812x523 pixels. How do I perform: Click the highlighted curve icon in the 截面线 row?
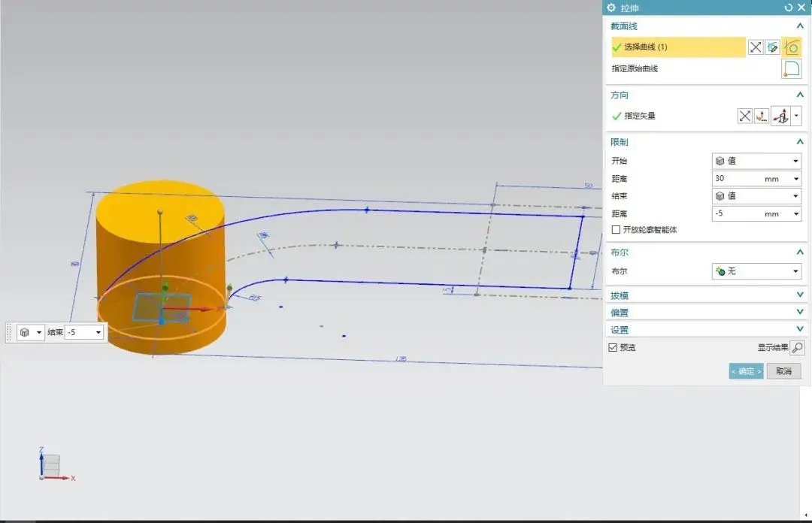(791, 47)
